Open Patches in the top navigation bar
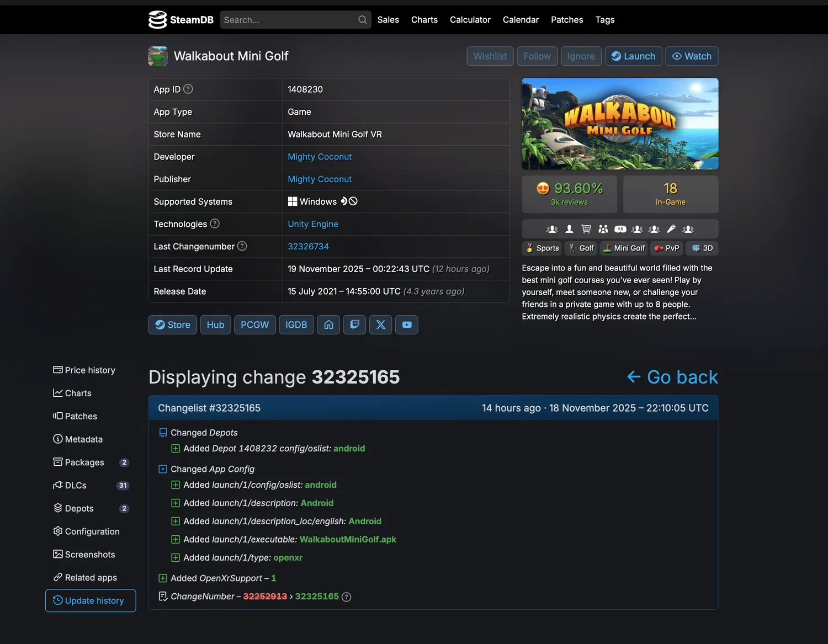Screen dimensions: 828x644 pyautogui.click(x=567, y=20)
